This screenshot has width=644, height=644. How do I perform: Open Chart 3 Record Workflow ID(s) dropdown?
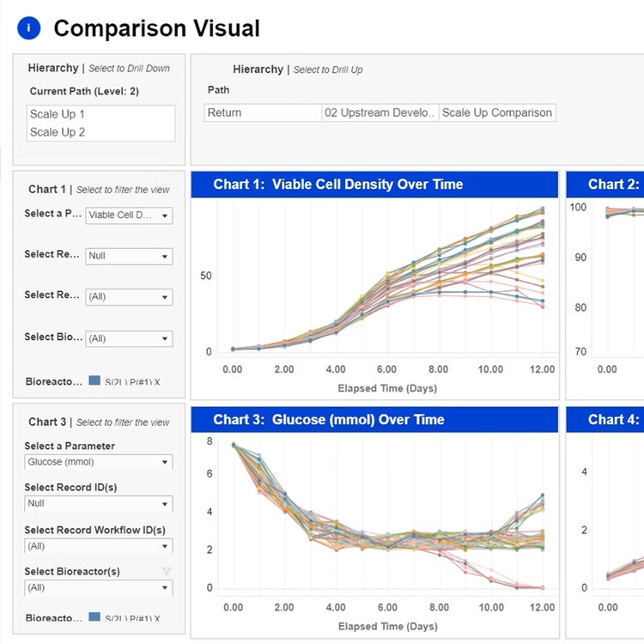point(98,546)
